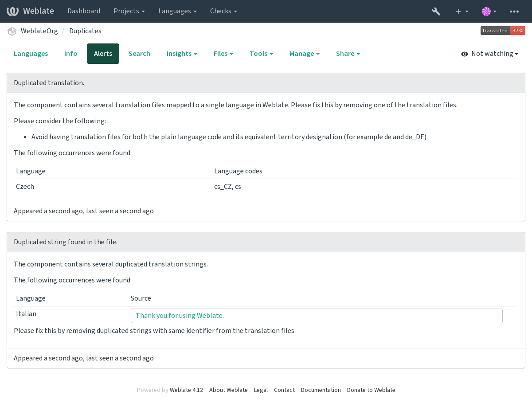Screen dimensions: 532x407
Task: Switch to the Info tab
Action: coord(71,54)
